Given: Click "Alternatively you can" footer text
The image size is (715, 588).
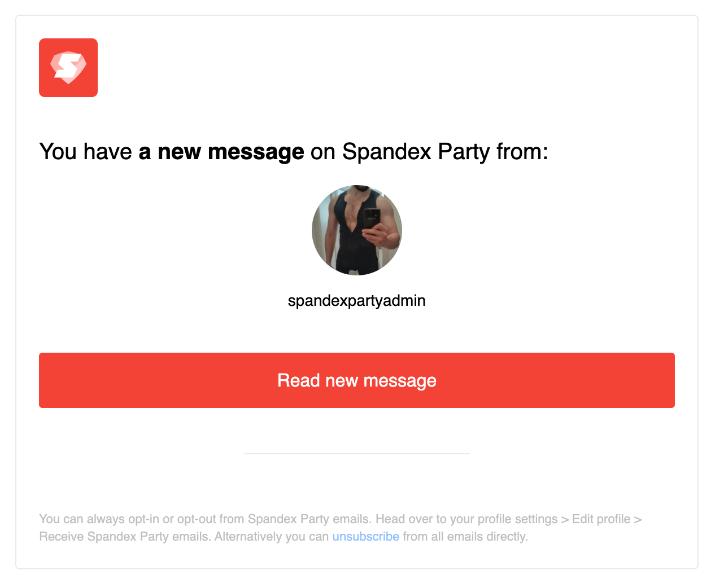Looking at the screenshot, I should tap(272, 537).
